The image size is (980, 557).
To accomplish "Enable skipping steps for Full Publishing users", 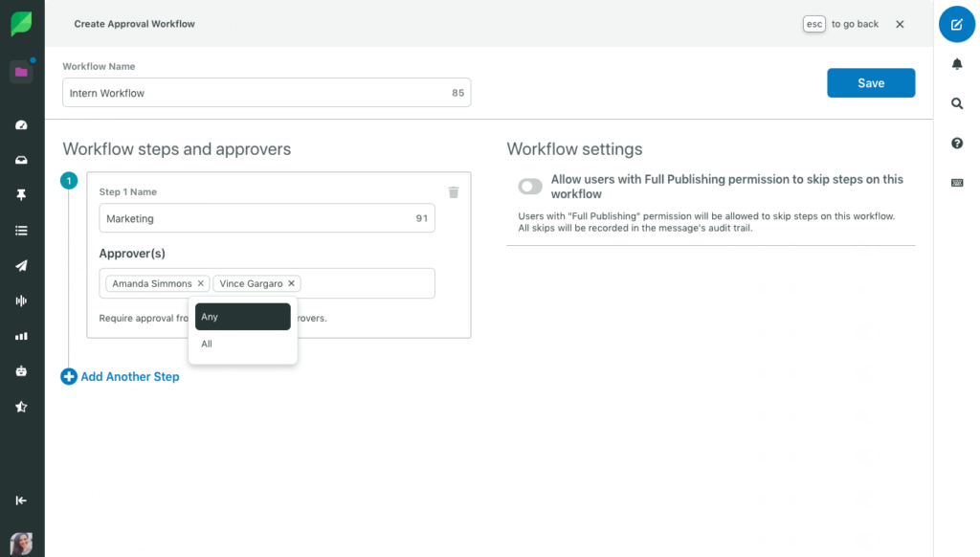I will click(529, 187).
